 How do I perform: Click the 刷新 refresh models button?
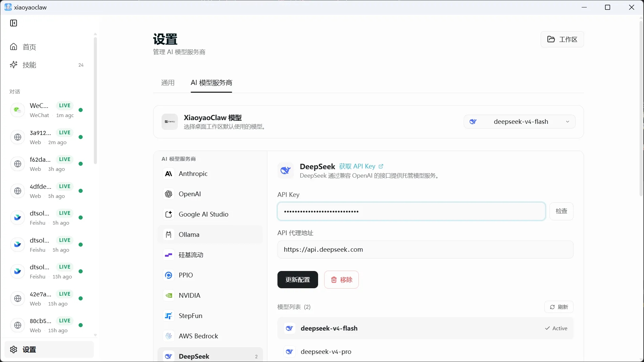(x=559, y=307)
